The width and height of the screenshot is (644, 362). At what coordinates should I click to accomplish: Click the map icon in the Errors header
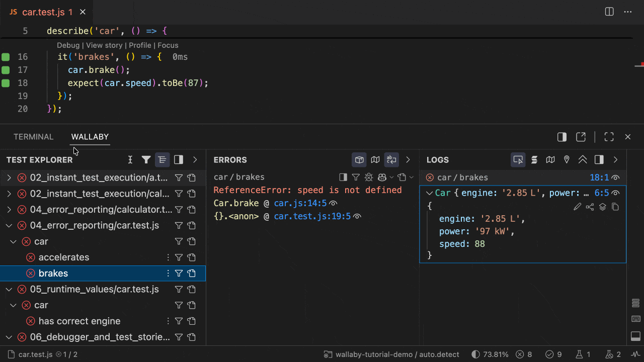[375, 160]
